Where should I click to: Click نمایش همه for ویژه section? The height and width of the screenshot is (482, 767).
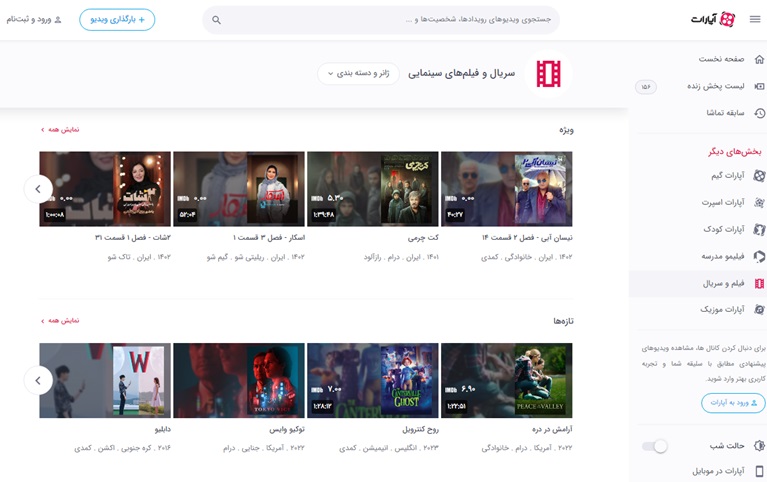60,130
